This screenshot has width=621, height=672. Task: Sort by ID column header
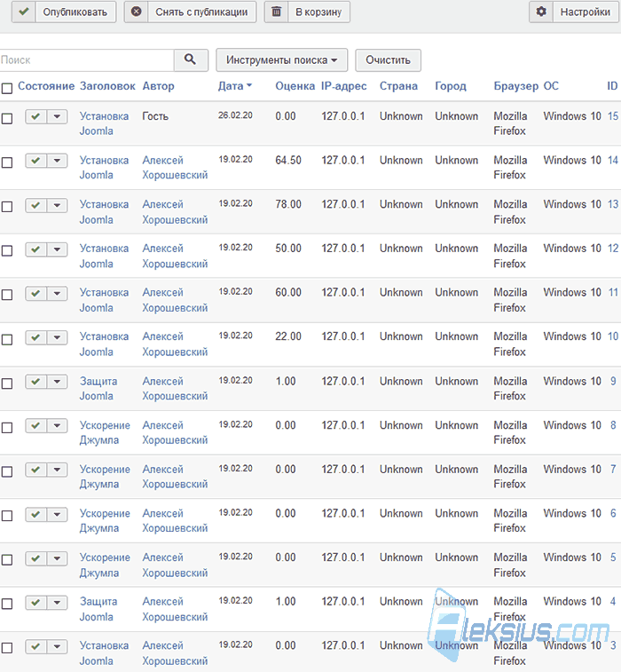612,86
